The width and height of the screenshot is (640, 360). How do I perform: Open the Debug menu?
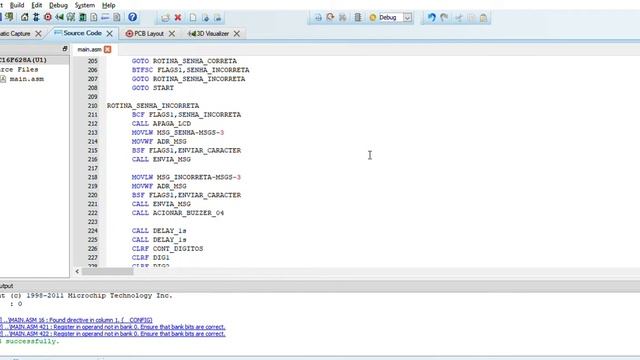point(58,5)
